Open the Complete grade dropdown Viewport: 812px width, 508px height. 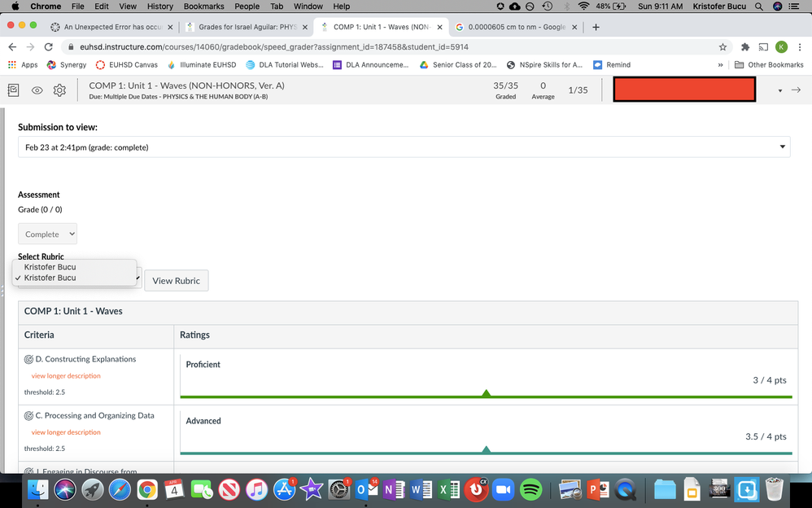(x=48, y=234)
